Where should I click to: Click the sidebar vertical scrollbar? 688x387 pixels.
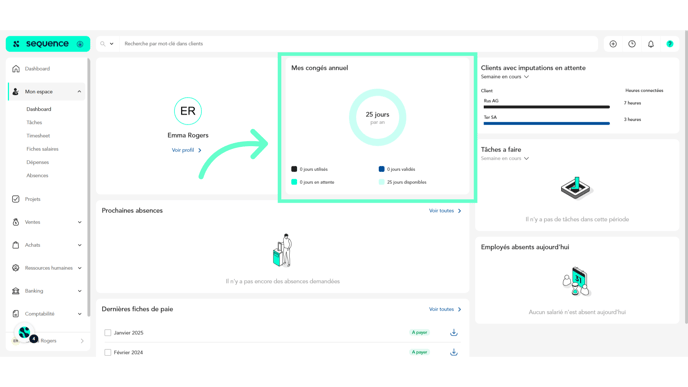point(89,187)
